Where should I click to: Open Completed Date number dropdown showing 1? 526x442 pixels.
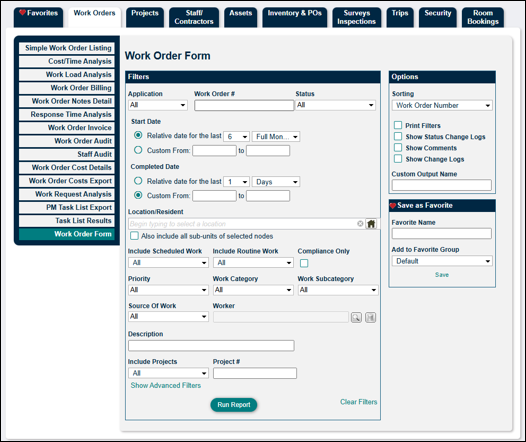pyautogui.click(x=236, y=182)
